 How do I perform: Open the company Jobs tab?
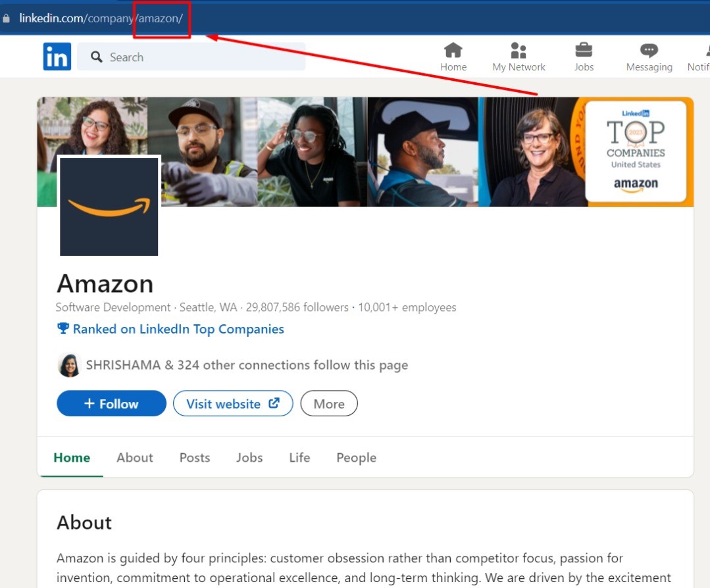tap(249, 458)
